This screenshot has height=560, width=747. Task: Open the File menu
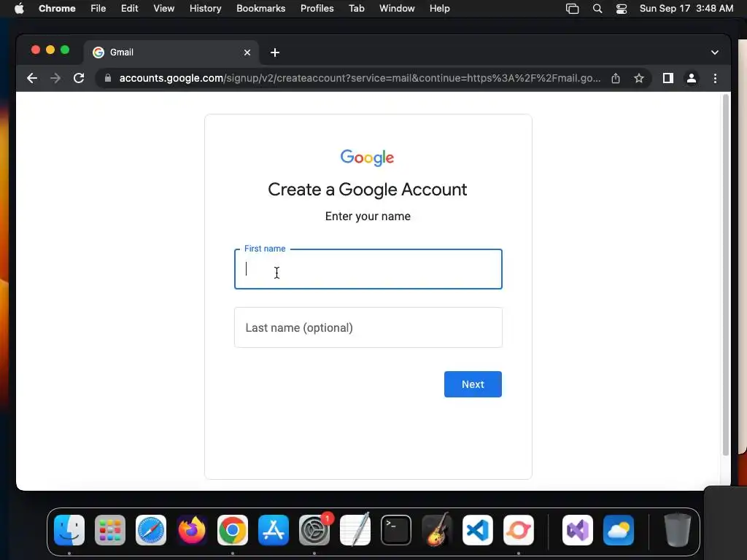(98, 9)
